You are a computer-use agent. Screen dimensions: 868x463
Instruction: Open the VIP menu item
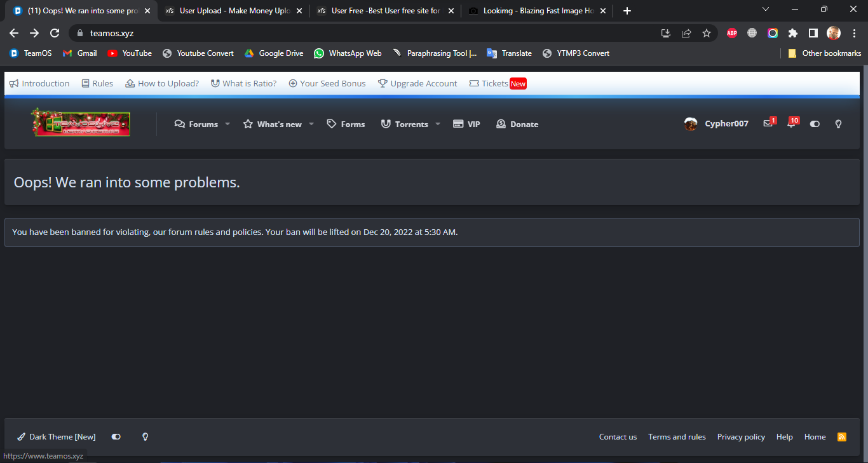point(466,124)
